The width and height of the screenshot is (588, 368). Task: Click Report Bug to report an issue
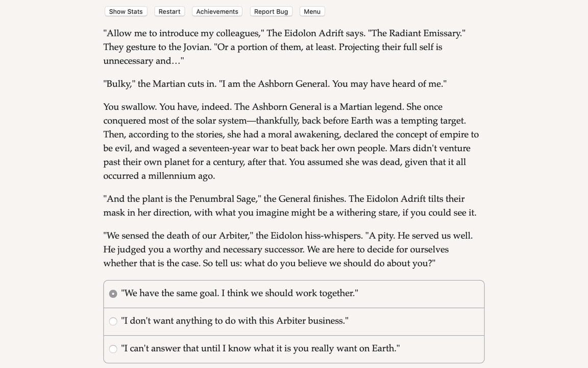pyautogui.click(x=271, y=11)
